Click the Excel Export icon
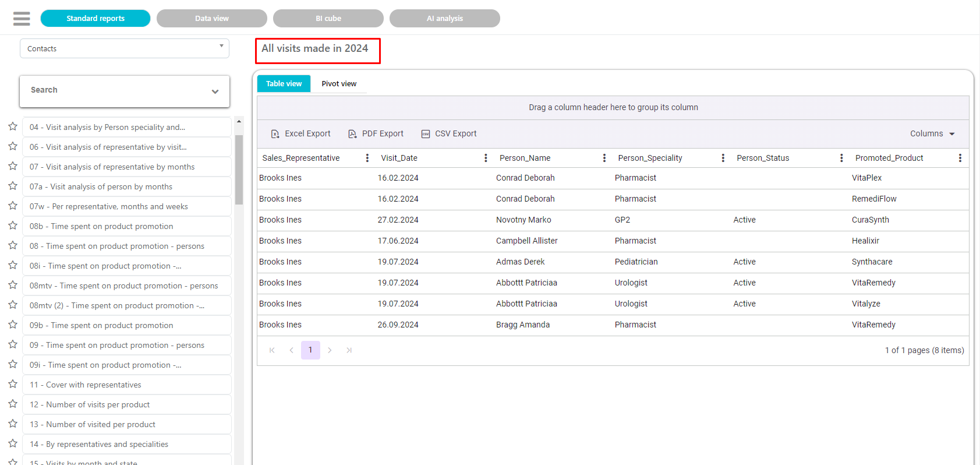Image resolution: width=980 pixels, height=465 pixels. (x=275, y=134)
